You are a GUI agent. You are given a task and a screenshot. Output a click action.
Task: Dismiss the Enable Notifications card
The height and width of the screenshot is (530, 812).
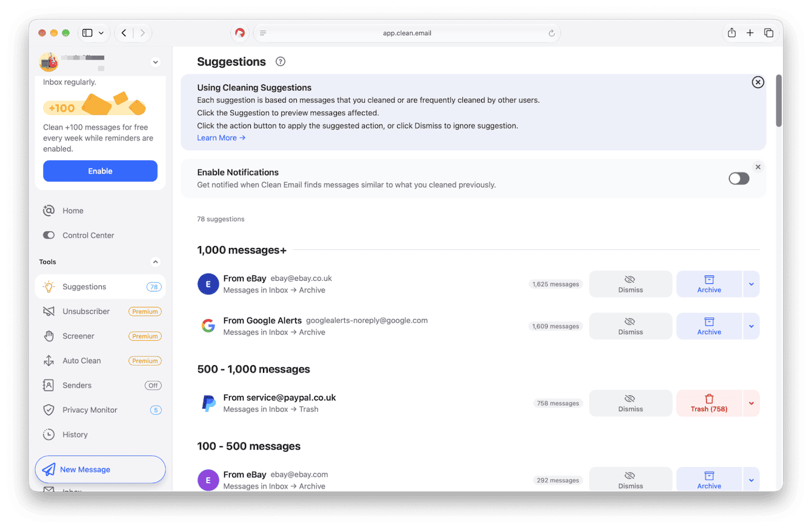coord(757,167)
